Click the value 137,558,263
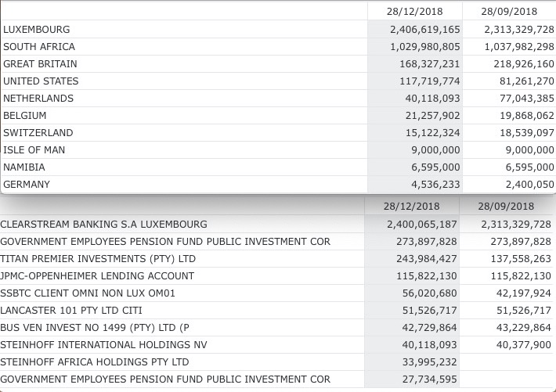 [521, 259]
